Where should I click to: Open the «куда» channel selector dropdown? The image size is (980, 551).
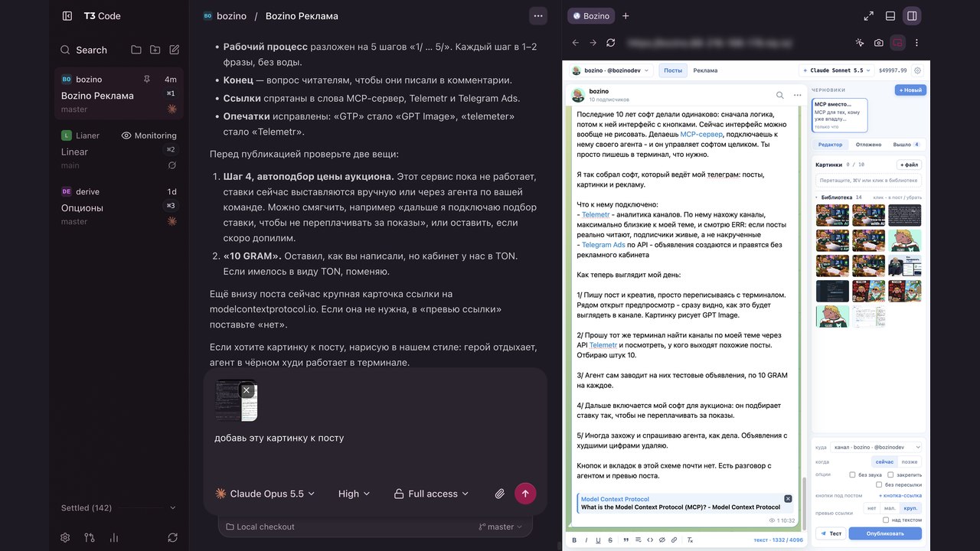click(x=876, y=447)
